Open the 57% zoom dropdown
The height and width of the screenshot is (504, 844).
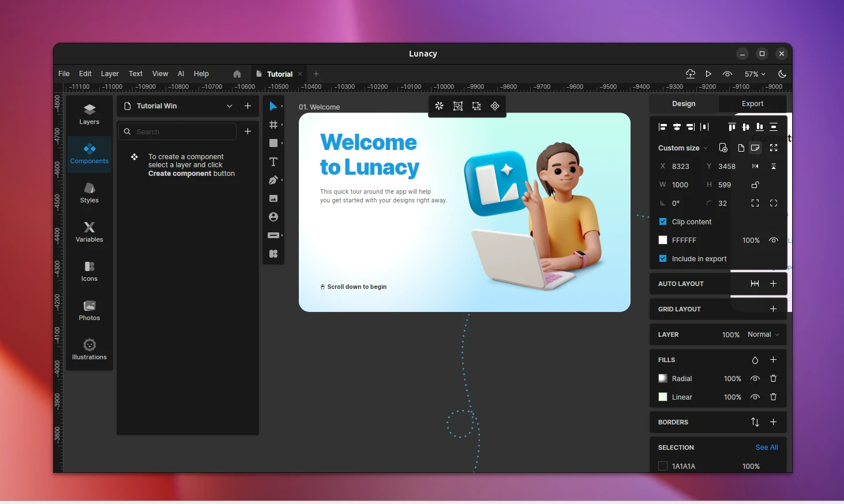(755, 74)
